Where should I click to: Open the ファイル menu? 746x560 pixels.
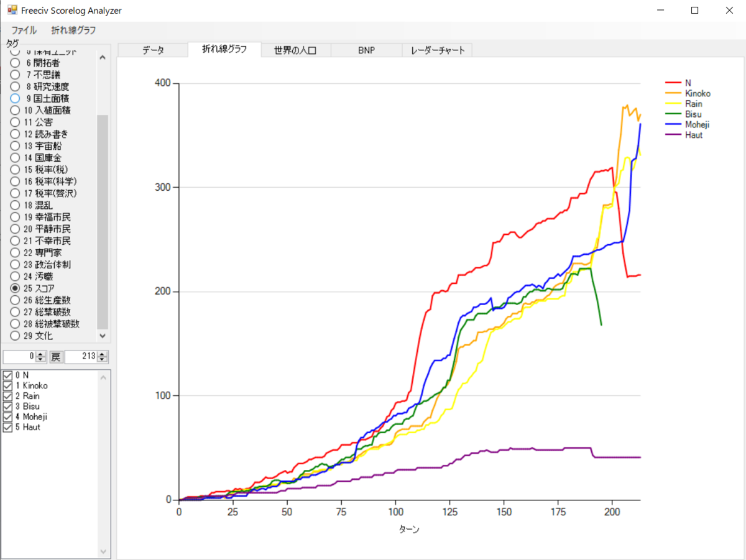click(x=24, y=30)
